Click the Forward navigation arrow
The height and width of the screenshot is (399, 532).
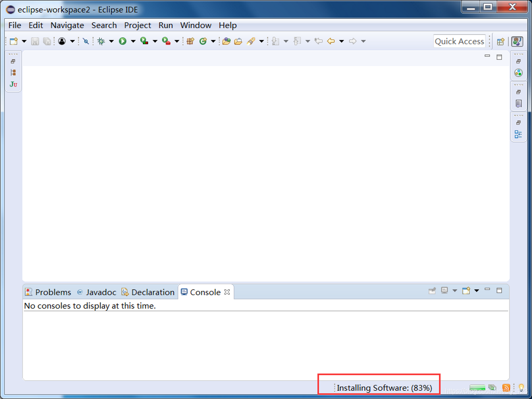click(352, 41)
